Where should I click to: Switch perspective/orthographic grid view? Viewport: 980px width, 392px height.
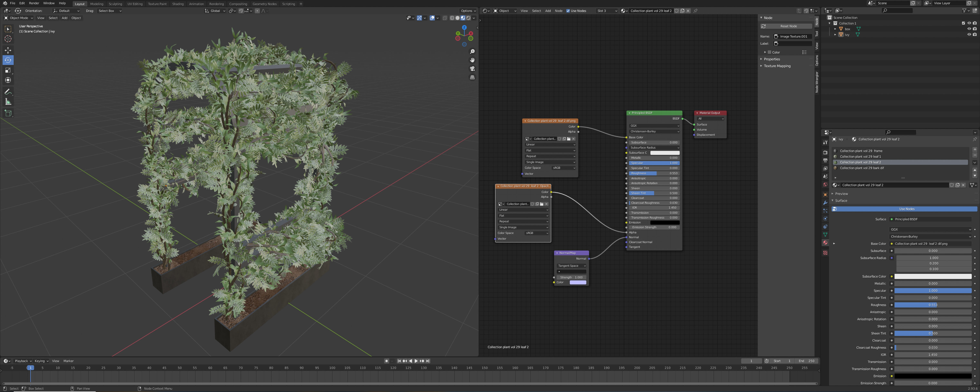pyautogui.click(x=472, y=77)
